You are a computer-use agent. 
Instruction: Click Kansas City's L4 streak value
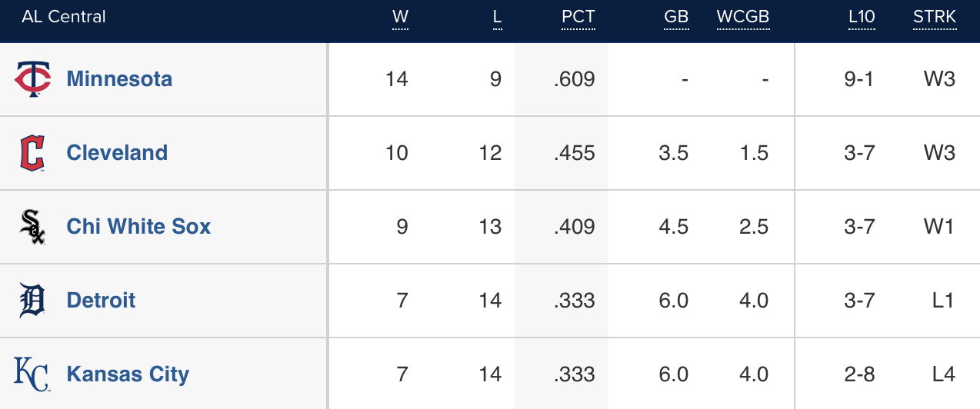[943, 374]
